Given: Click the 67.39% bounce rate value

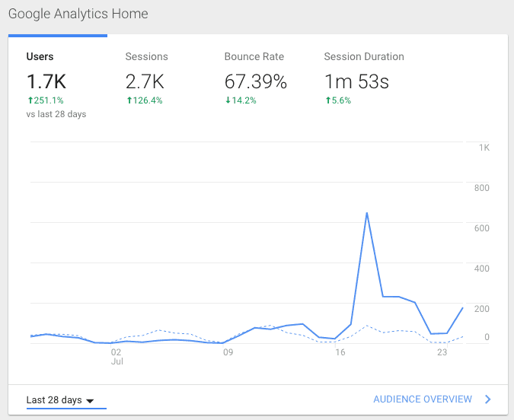Looking at the screenshot, I should pos(256,81).
